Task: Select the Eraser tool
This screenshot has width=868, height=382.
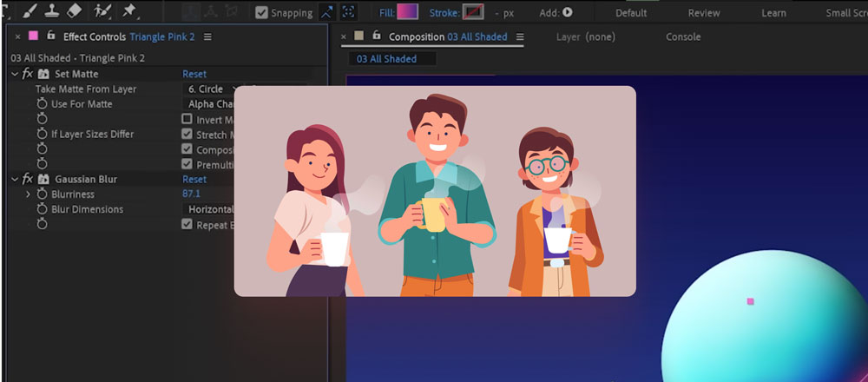Action: [74, 10]
